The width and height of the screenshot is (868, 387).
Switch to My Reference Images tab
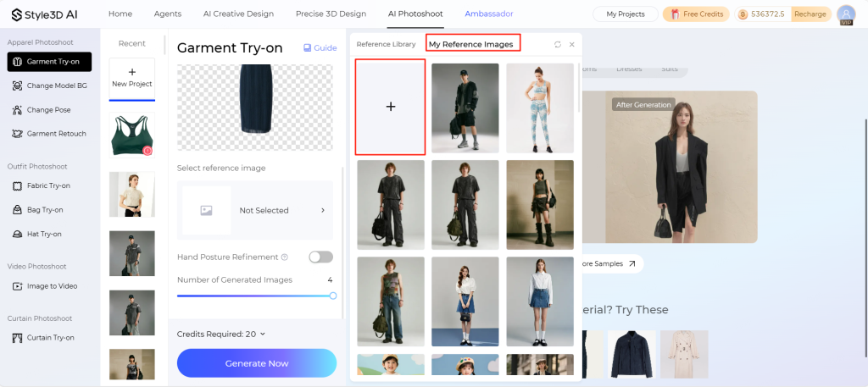pos(471,44)
